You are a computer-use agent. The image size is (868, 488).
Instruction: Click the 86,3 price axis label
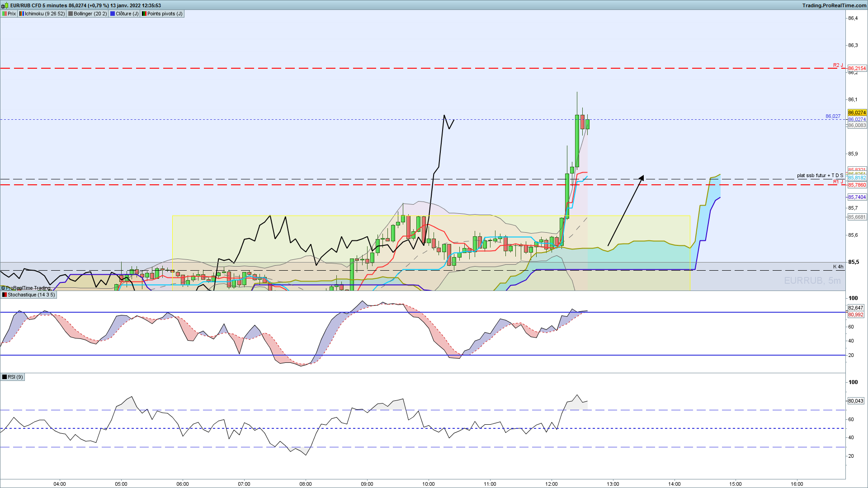(x=853, y=45)
